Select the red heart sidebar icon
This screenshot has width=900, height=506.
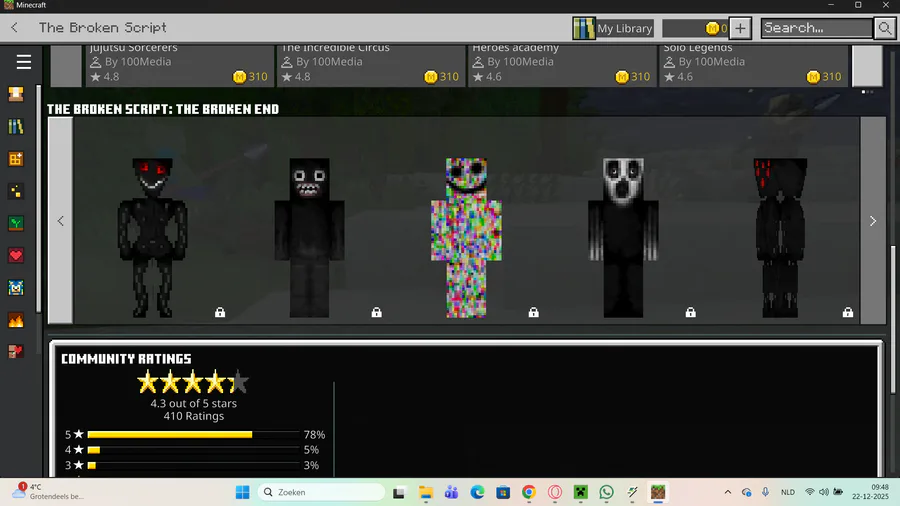click(16, 255)
